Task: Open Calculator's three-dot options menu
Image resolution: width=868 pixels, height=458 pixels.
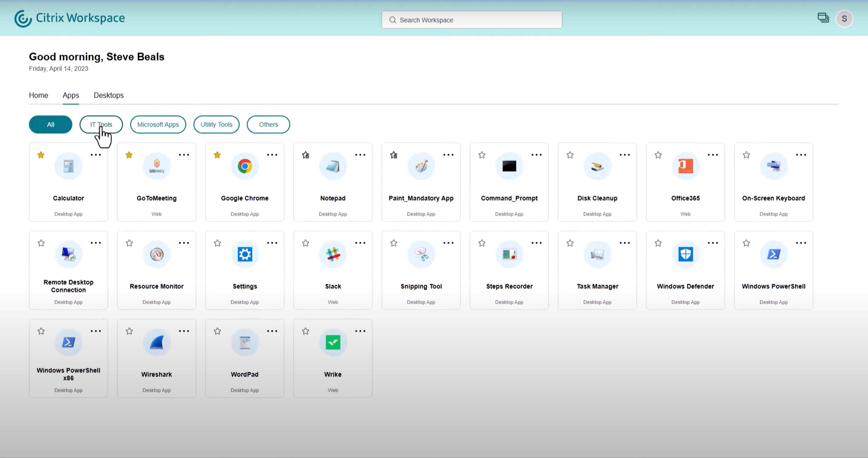Action: coord(96,155)
